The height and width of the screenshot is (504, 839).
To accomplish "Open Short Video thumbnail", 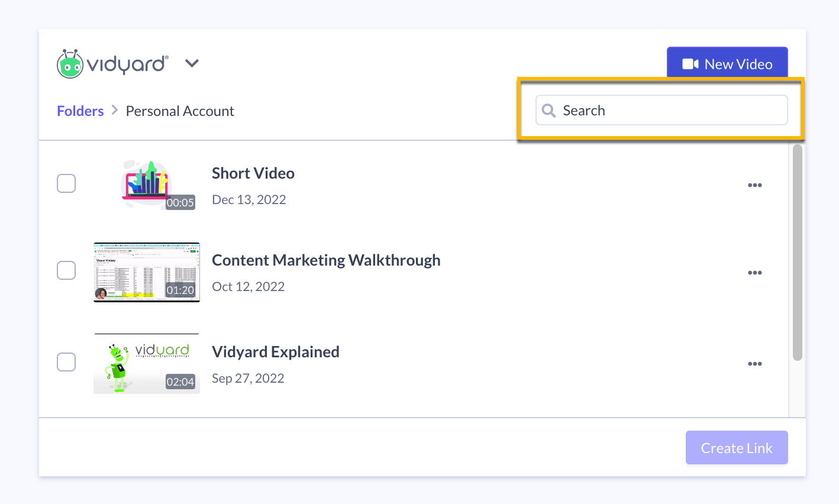I will (x=147, y=185).
